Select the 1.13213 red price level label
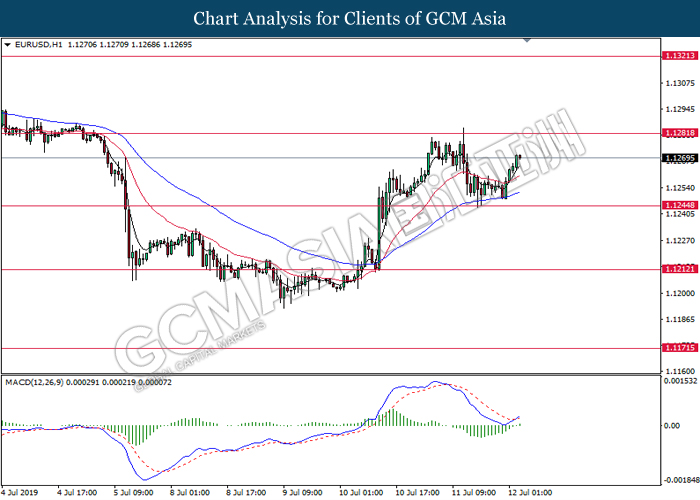 tap(679, 56)
